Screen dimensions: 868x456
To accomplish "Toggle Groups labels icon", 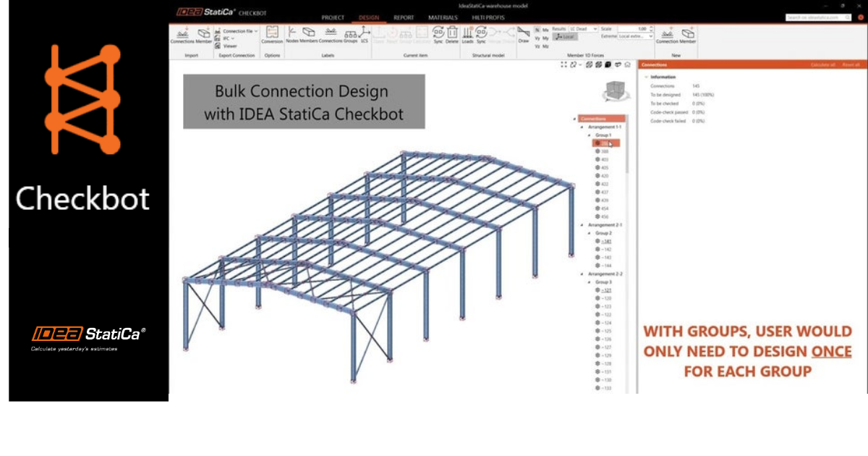I will (350, 34).
